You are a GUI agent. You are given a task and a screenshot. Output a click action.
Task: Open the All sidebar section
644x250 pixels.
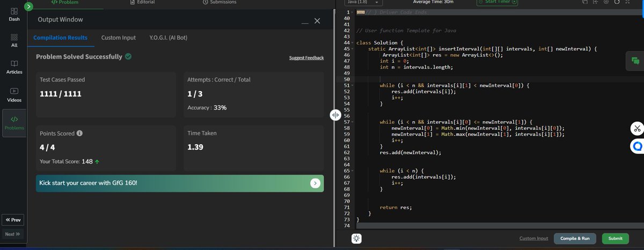tap(14, 41)
